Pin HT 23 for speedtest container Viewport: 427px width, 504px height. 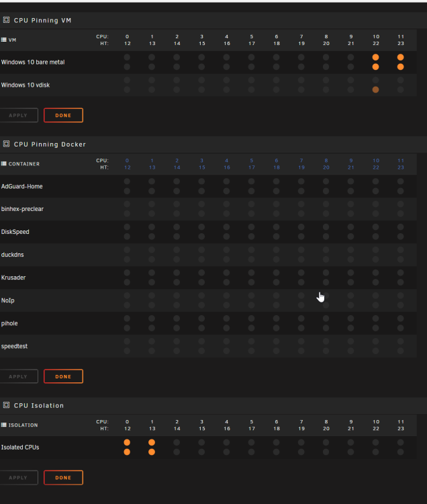[400, 351]
